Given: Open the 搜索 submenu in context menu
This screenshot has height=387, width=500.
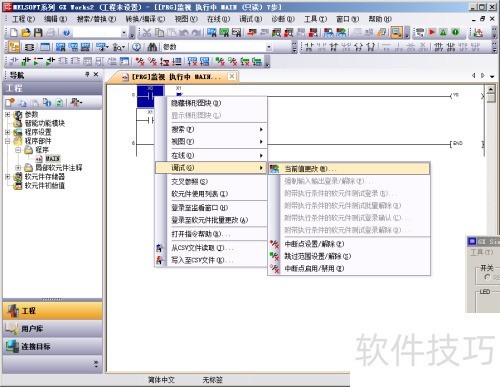Looking at the screenshot, I should (x=211, y=129).
